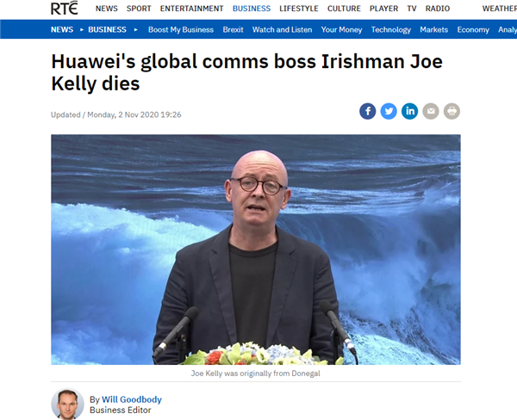Open Will Goodbody's author avatar
The image size is (517, 420).
[67, 404]
